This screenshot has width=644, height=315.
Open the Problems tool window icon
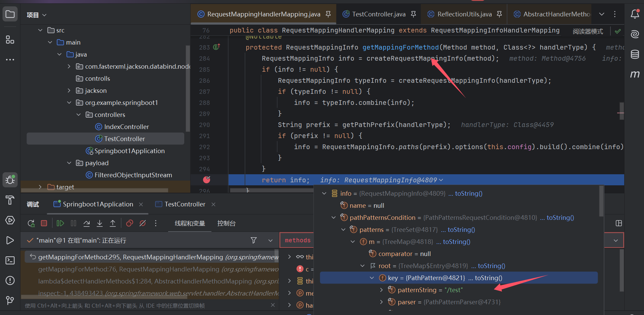pyautogui.click(x=10, y=280)
